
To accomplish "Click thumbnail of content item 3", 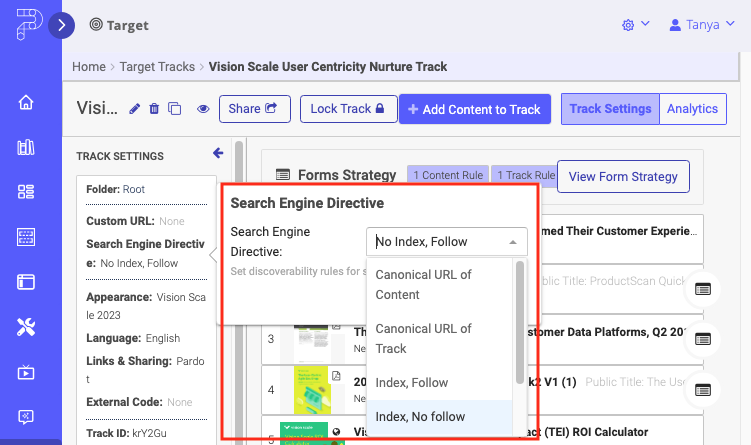I will (311, 343).
